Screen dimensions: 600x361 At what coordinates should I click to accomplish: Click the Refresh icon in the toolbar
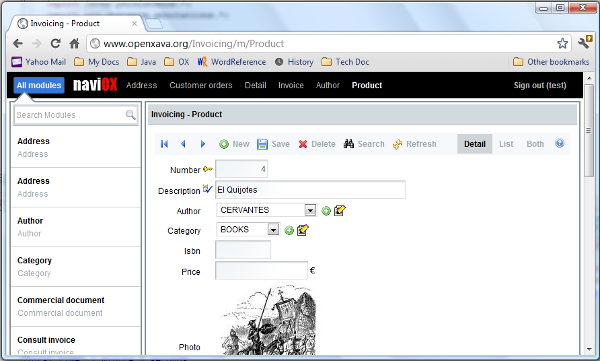pos(397,144)
